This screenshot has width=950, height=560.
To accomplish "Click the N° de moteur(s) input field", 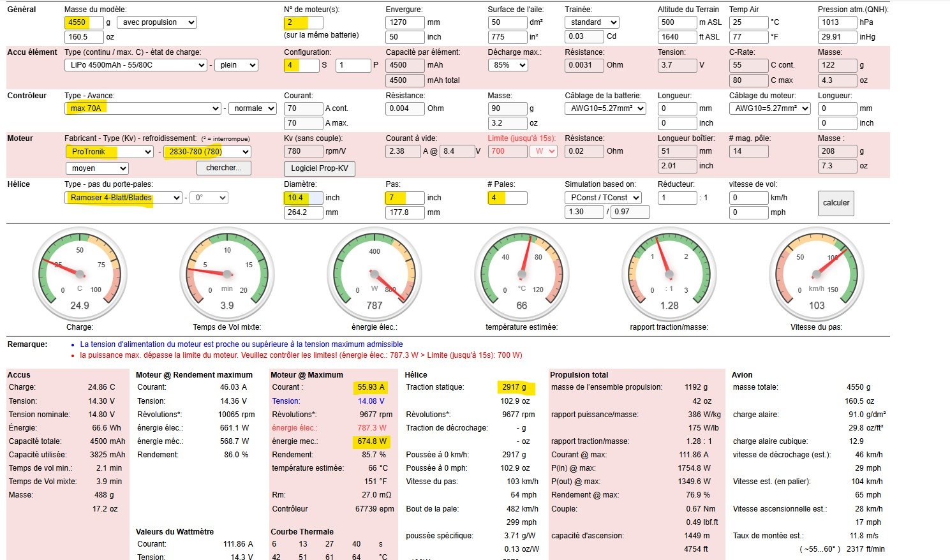I will (x=304, y=22).
